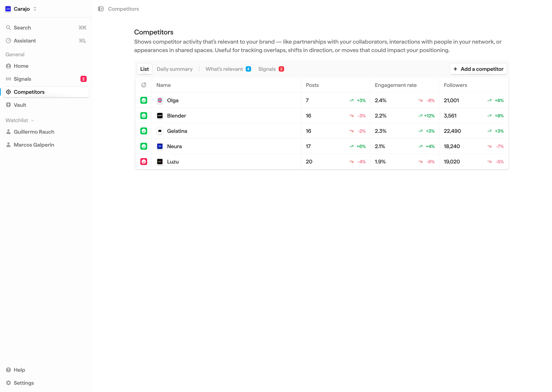Image resolution: width=552 pixels, height=392 pixels.
Task: Open Assistant from the sidebar
Action: pyautogui.click(x=25, y=41)
